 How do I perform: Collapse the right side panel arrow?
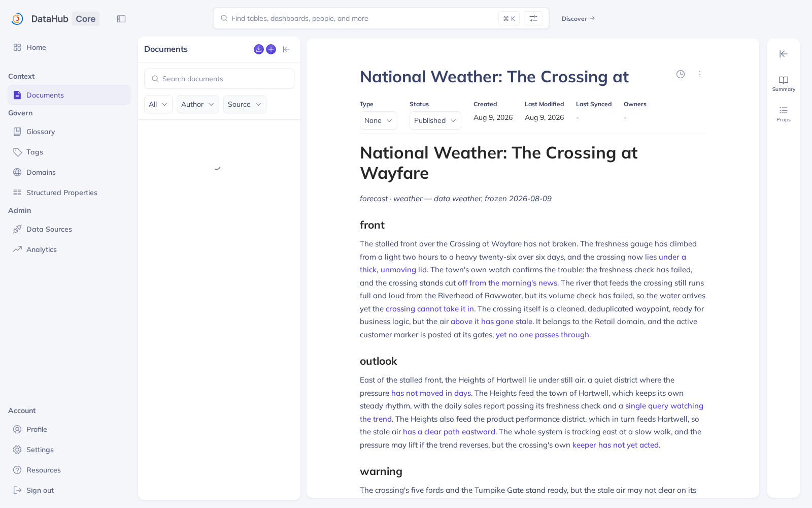click(x=784, y=54)
